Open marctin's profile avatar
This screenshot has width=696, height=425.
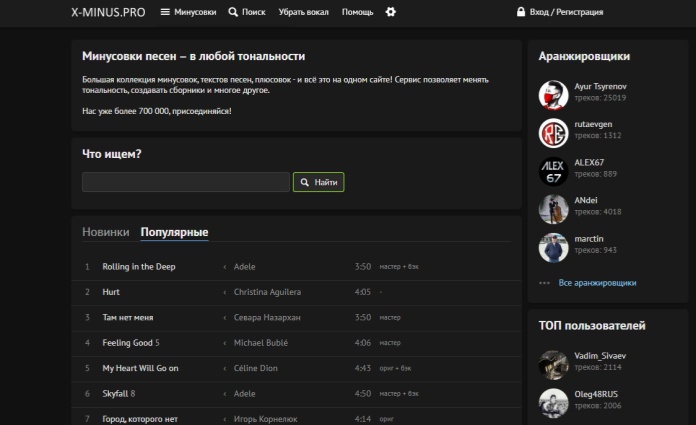point(553,246)
